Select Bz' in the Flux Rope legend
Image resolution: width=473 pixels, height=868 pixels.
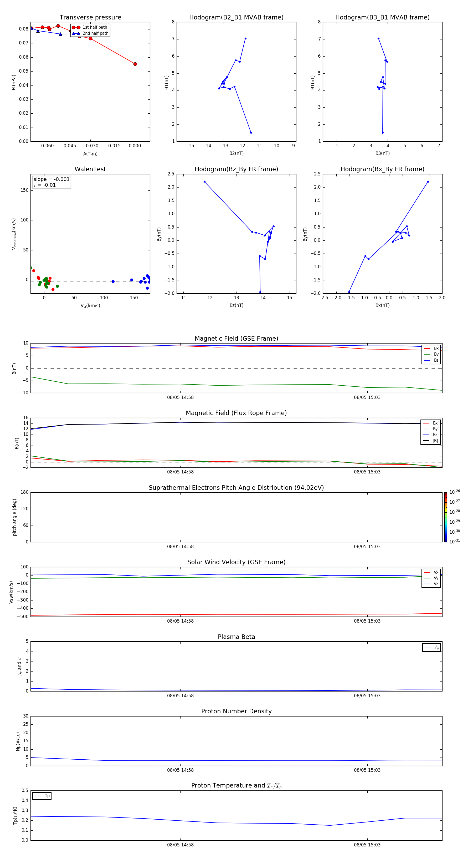431,435
